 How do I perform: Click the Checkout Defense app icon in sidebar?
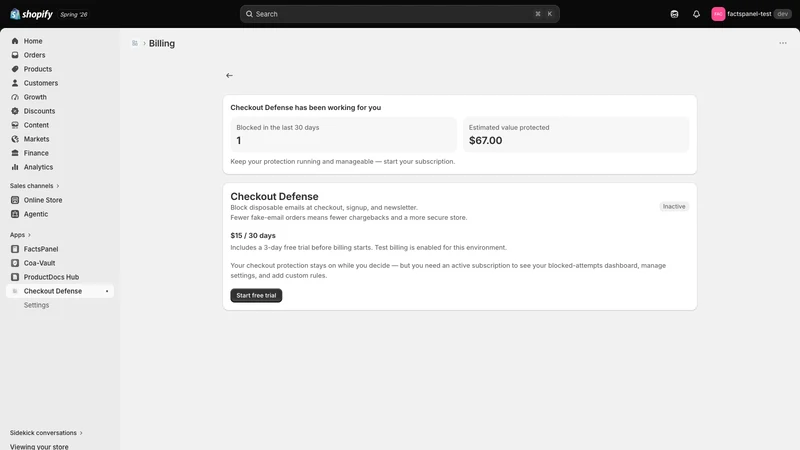coord(15,291)
